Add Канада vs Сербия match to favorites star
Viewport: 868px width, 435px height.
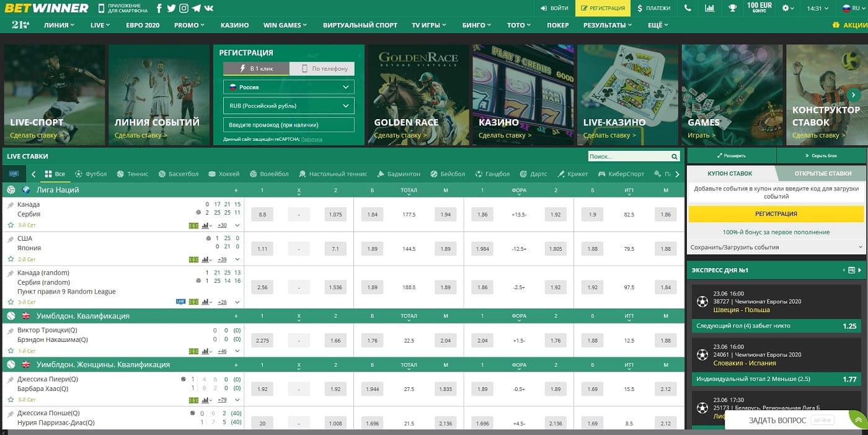[x=11, y=225]
